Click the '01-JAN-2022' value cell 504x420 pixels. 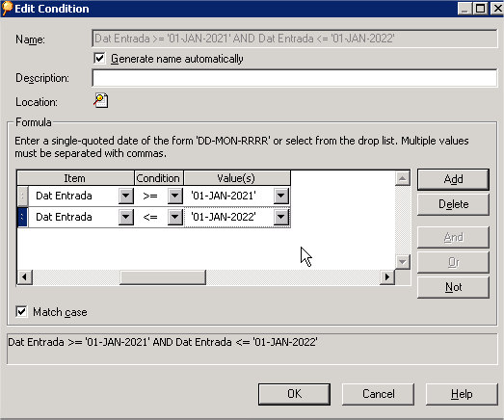228,218
